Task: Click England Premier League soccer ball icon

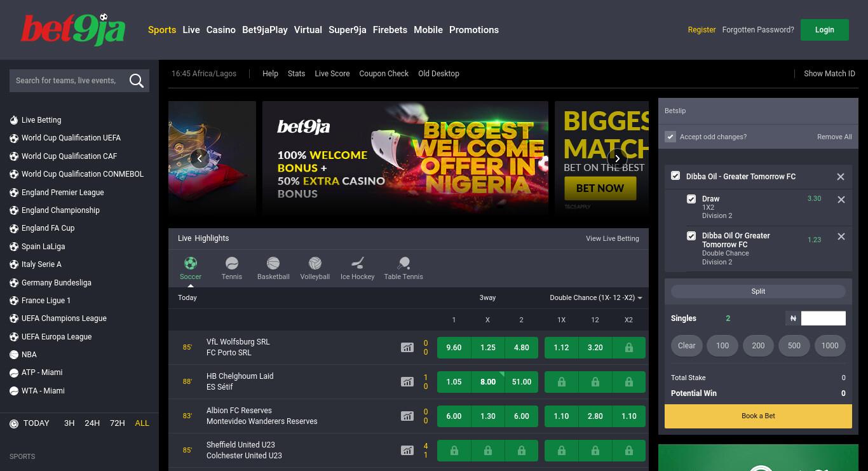Action: click(x=14, y=193)
